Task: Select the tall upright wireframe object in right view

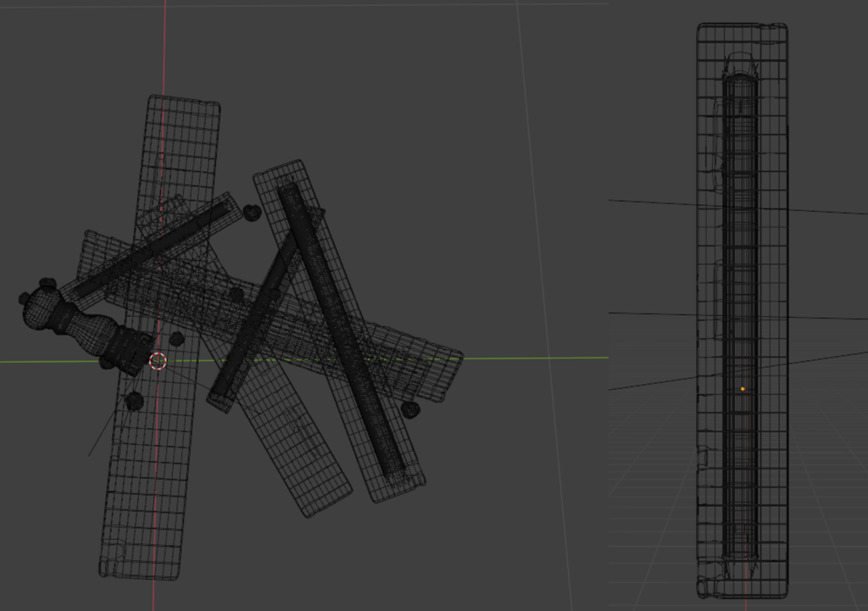Action: coord(743,310)
